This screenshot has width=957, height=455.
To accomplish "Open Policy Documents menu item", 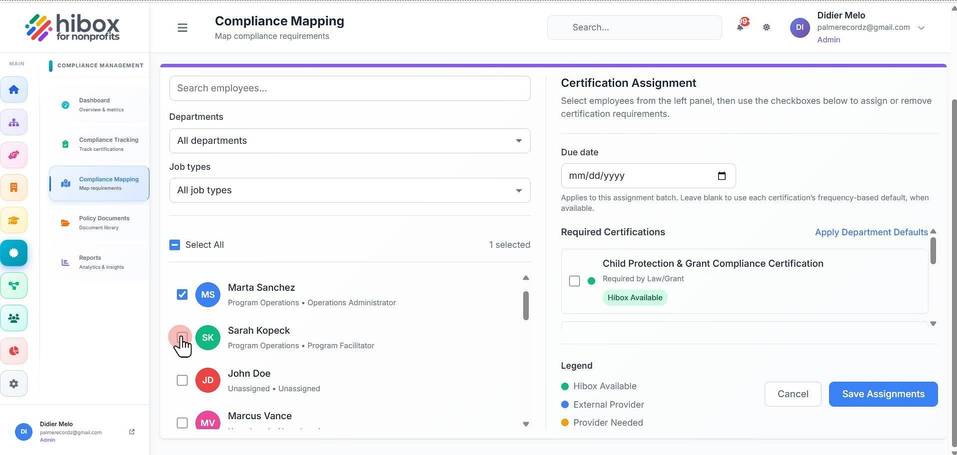I will click(98, 222).
